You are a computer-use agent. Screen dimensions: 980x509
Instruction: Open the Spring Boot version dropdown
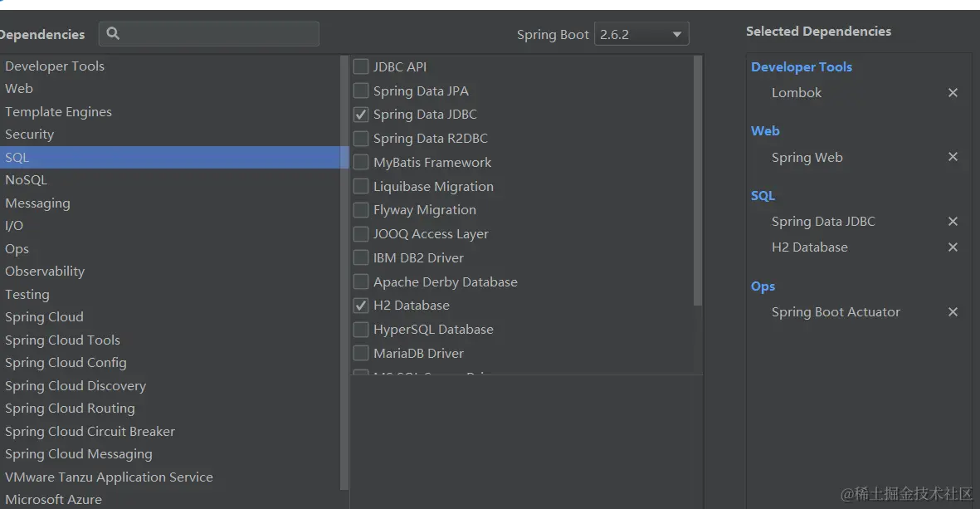(x=641, y=35)
